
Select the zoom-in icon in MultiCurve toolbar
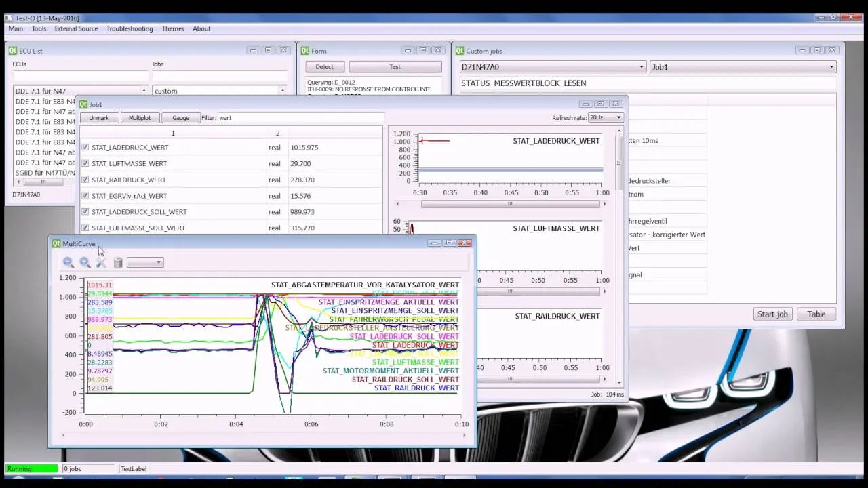pyautogui.click(x=85, y=263)
